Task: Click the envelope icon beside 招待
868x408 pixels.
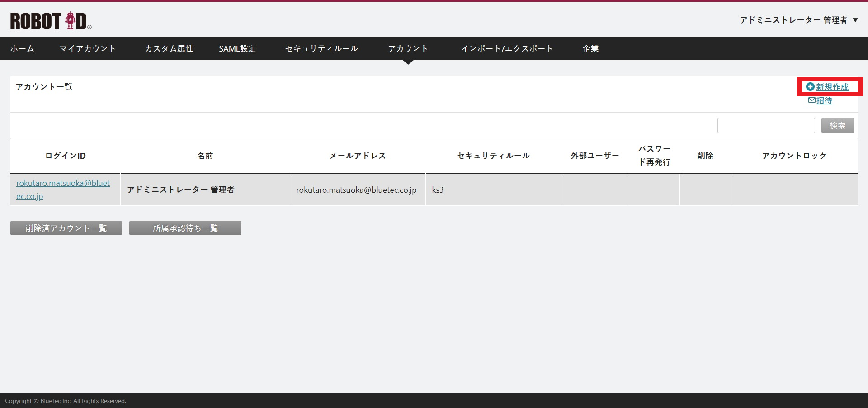Action: pyautogui.click(x=812, y=100)
